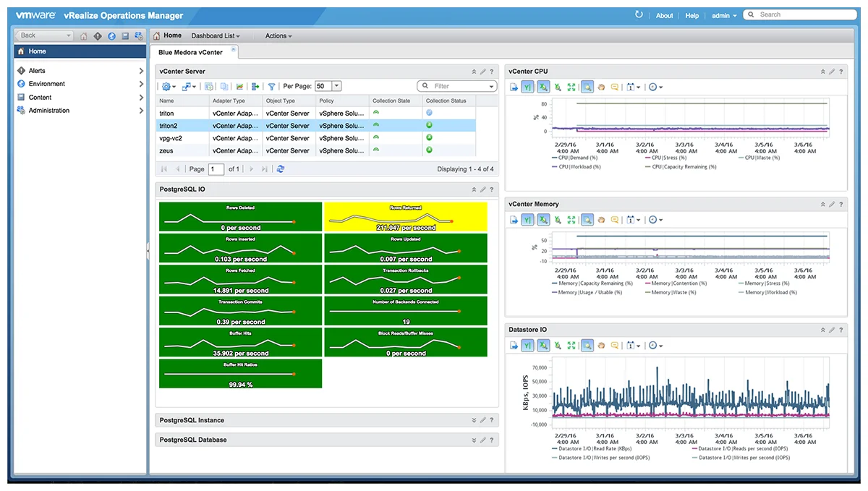
Task: Click the Home button in the dashboard toolbar
Action: pos(167,35)
